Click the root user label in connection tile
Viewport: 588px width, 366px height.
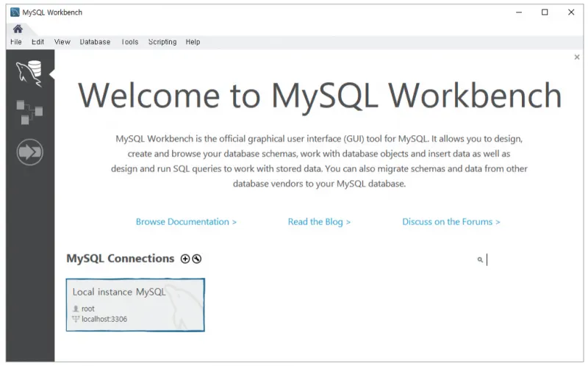(x=88, y=309)
